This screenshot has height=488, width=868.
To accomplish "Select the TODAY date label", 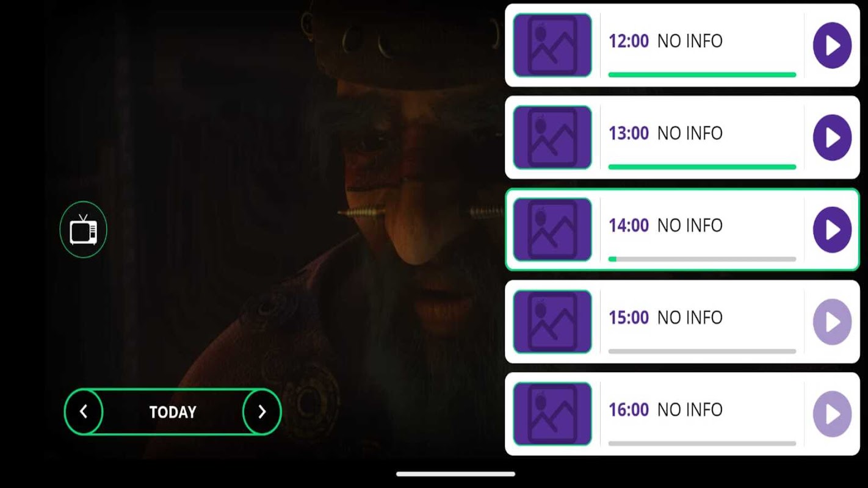I will [173, 412].
